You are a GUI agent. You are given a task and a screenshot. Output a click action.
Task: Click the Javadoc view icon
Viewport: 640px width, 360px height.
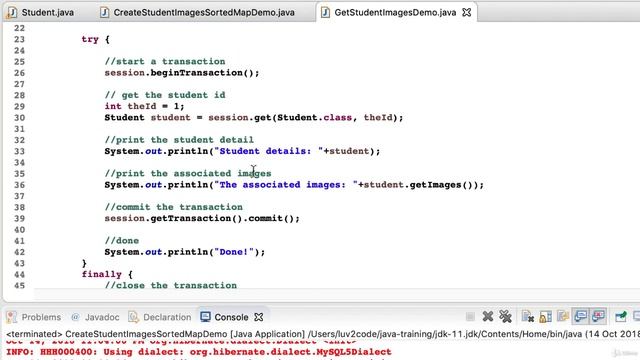coord(76,317)
